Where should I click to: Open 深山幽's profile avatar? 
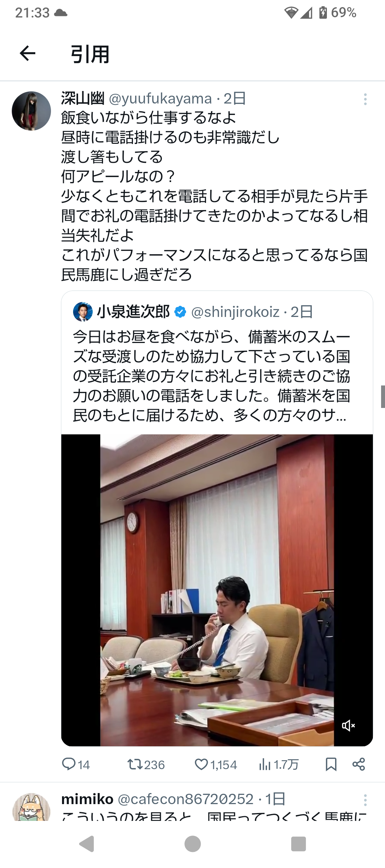pos(31,111)
